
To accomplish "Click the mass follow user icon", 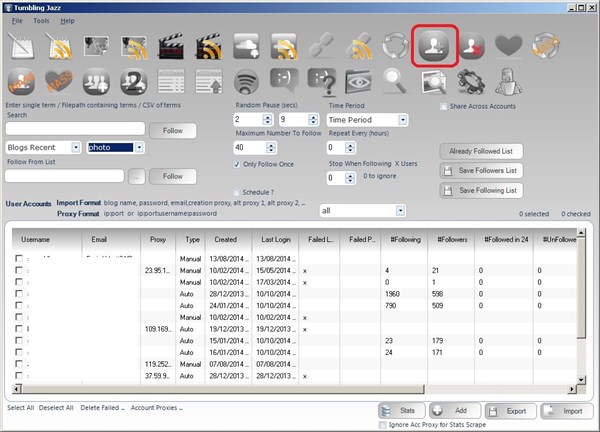I will coord(21,82).
